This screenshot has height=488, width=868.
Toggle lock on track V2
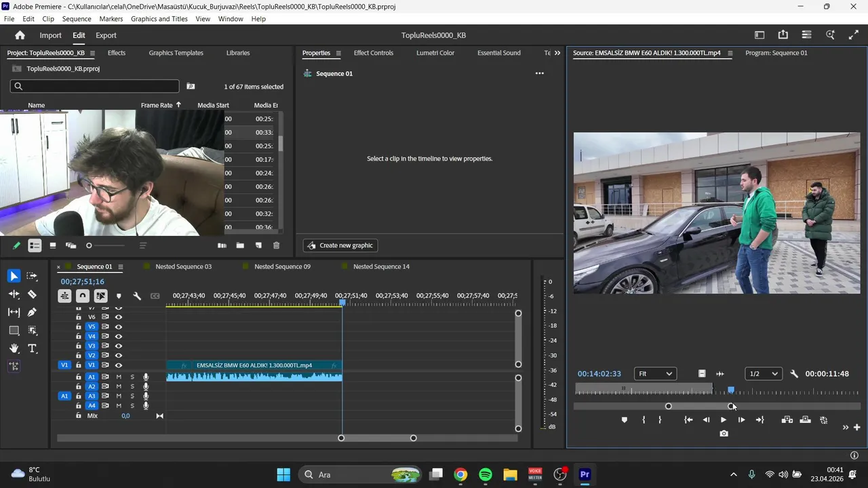[79, 355]
